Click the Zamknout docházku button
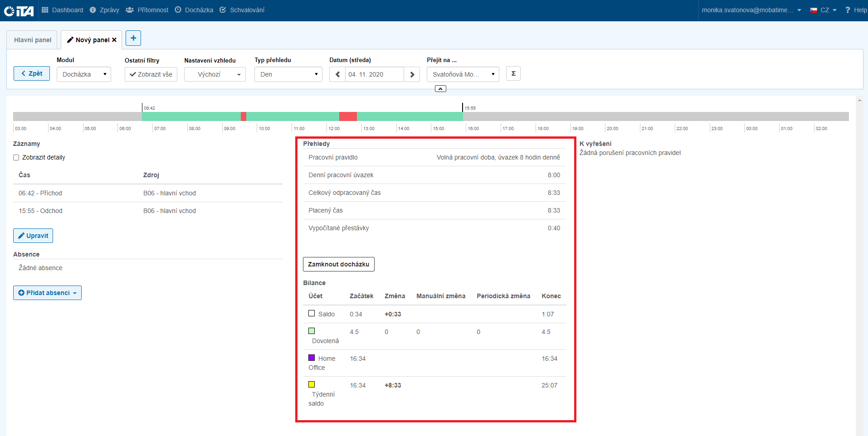Viewport: 868px width, 436px height. 338,264
